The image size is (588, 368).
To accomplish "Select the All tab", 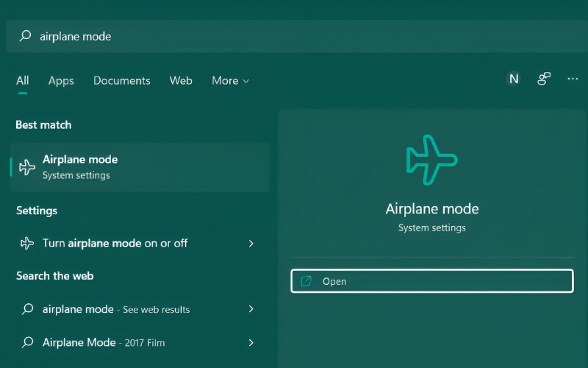I will (x=23, y=81).
